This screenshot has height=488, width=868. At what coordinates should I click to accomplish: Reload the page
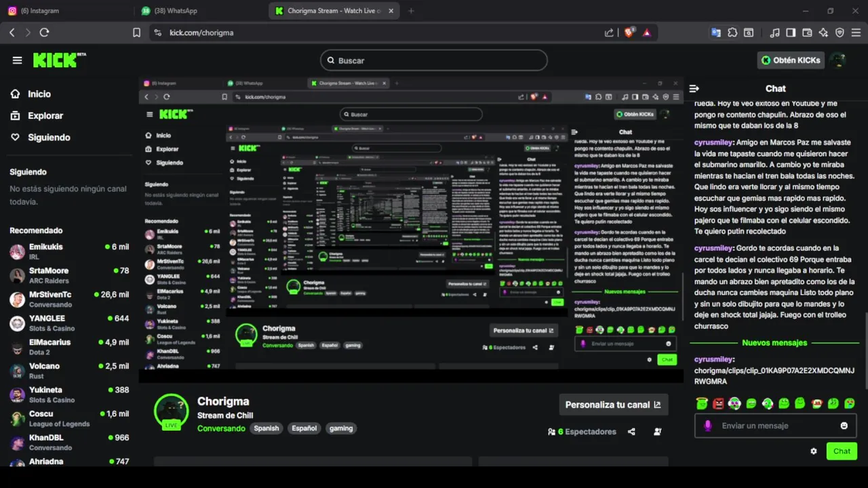click(44, 33)
